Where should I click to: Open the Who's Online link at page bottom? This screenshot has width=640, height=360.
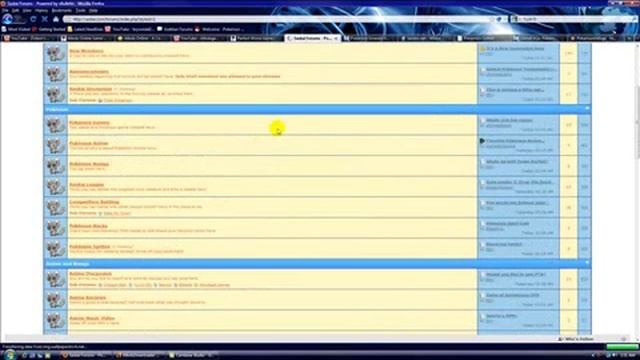(x=576, y=339)
